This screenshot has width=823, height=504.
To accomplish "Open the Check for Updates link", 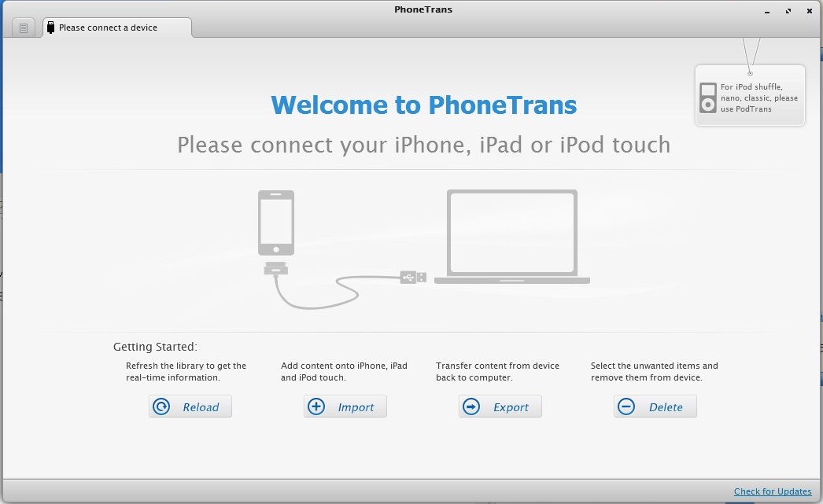I will click(772, 491).
